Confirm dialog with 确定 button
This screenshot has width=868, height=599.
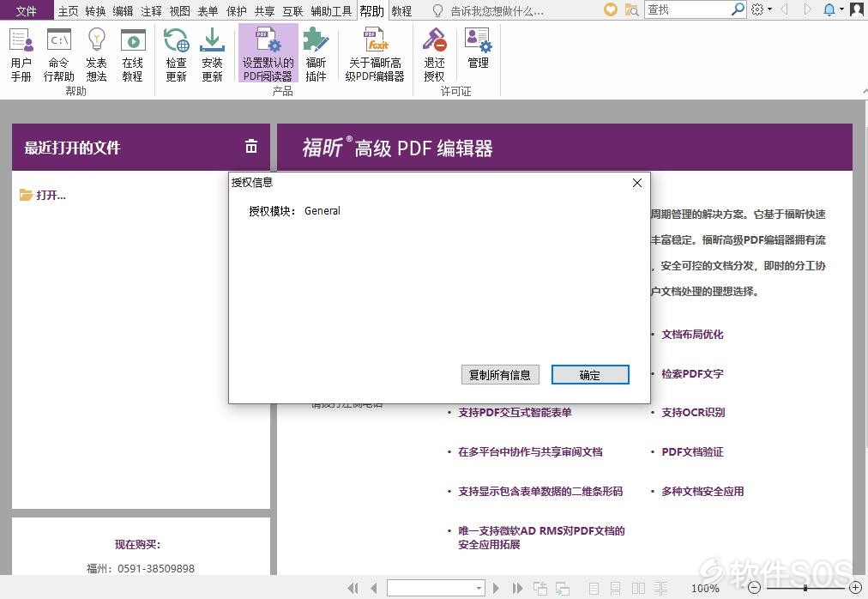click(590, 375)
